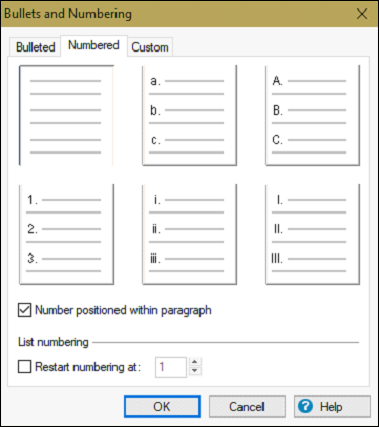Select the uppercase roman I. II. III. style
The image size is (379, 427).
click(x=312, y=234)
